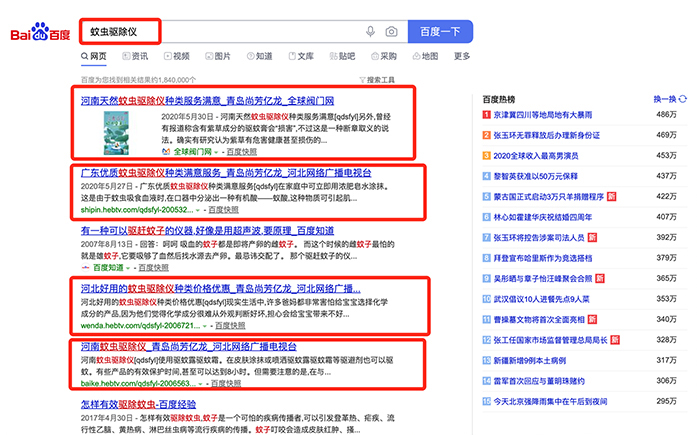
Task: Open the 知道 tab
Action: tap(260, 56)
